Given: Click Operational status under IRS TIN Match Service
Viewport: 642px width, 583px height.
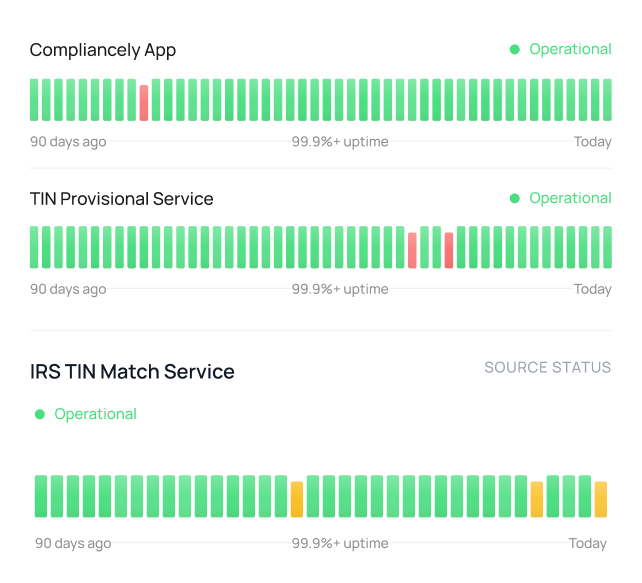Looking at the screenshot, I should point(95,414).
